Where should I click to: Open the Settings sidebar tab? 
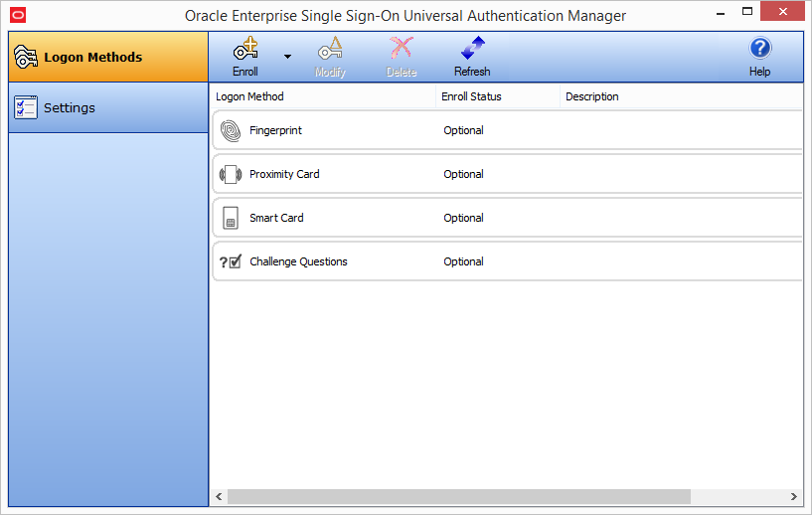click(108, 107)
